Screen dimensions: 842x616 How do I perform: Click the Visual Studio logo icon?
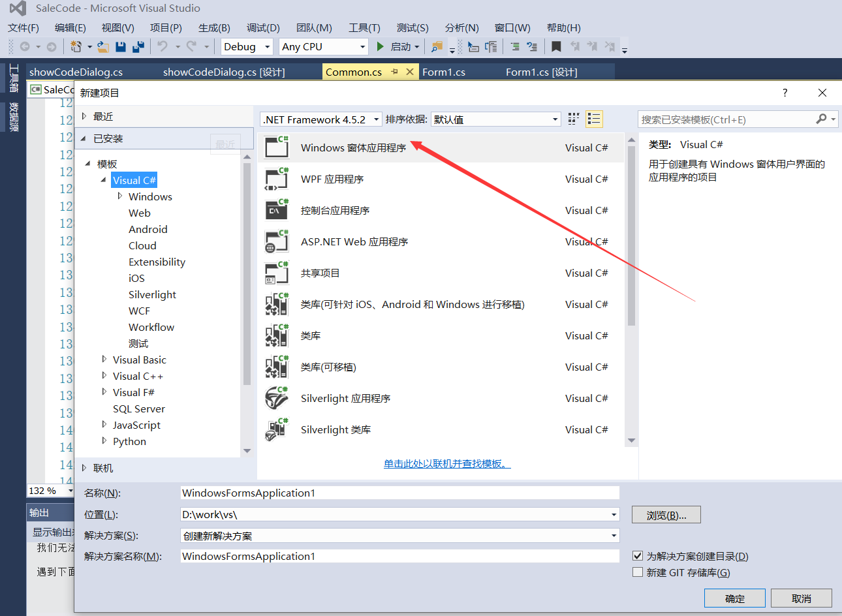pyautogui.click(x=18, y=8)
